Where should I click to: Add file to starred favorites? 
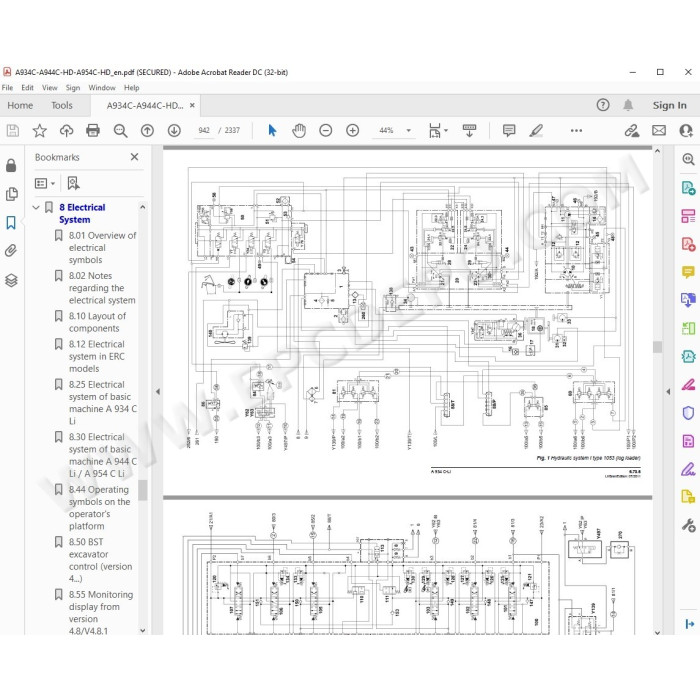click(x=40, y=130)
